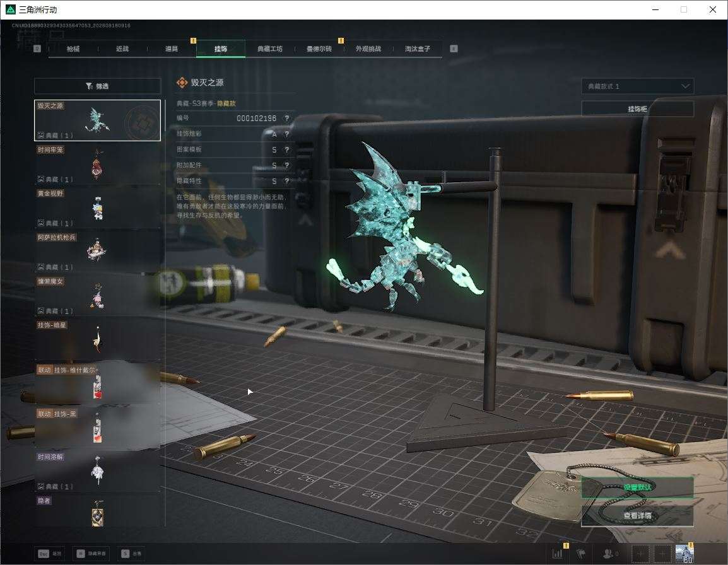Click the 查看详情 button

[637, 515]
